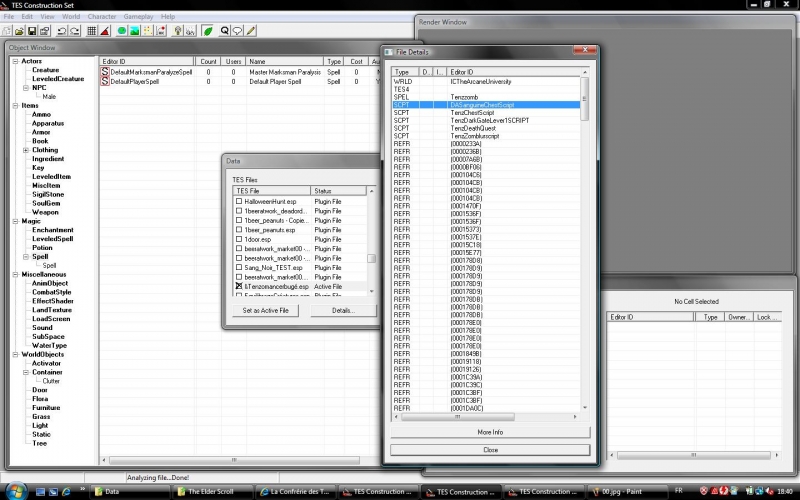Viewport: 800px width, 500px height.
Task: Click the Save floppy disk icon
Action: pyautogui.click(x=32, y=31)
